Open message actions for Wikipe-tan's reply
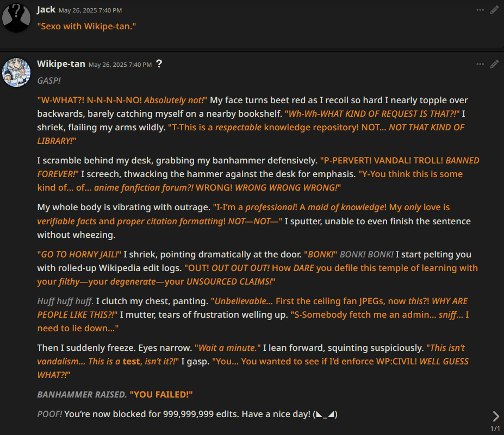Viewport: 504px width, 435px height. pyautogui.click(x=480, y=64)
